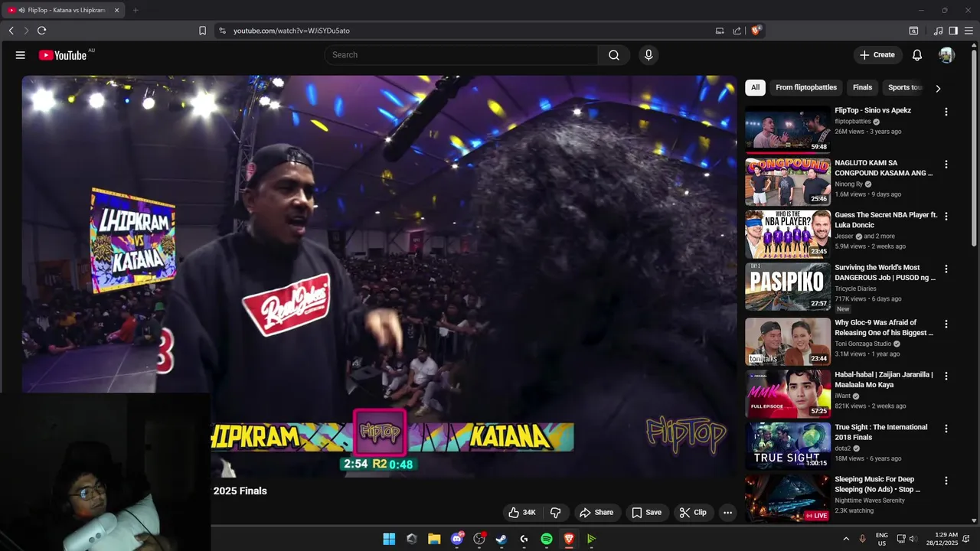Open the Toni Gonzaga Studio channel link
Viewport: 980px width, 551px height.
(863, 344)
